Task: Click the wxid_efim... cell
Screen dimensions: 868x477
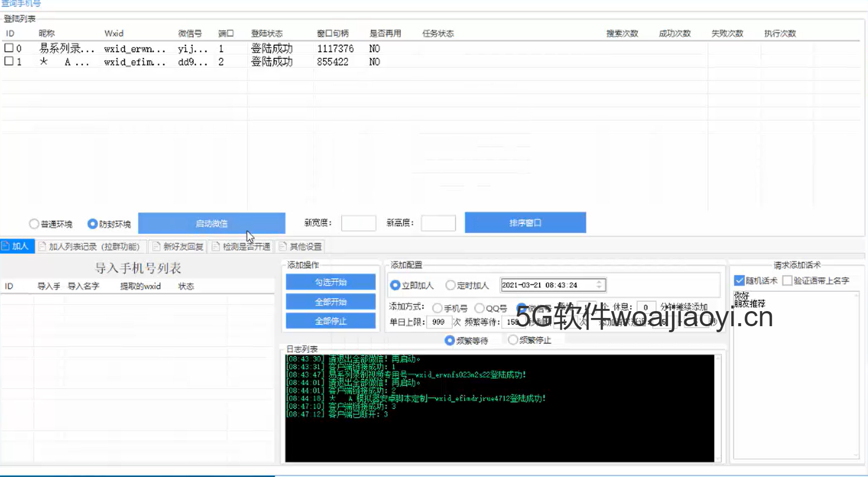Action: tap(135, 62)
